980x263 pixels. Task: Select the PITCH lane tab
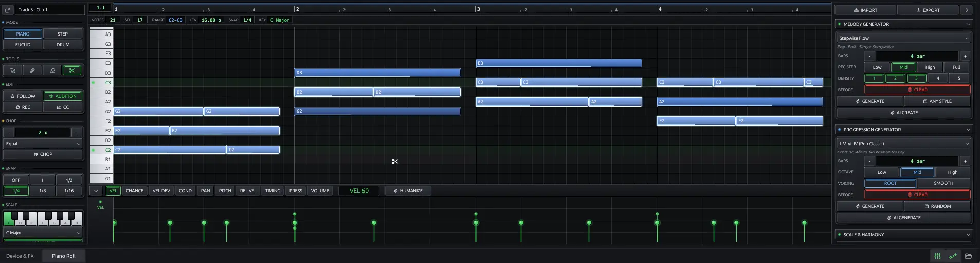(225, 191)
